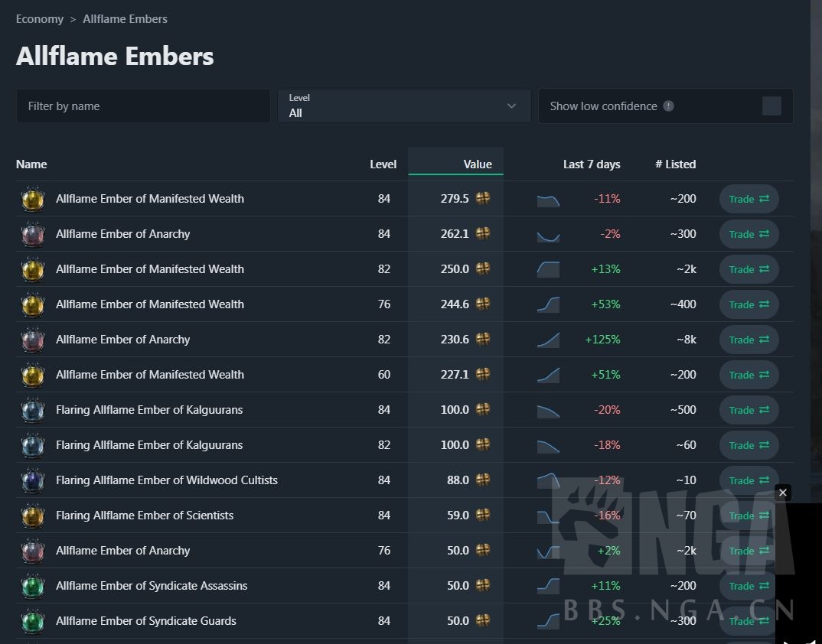
Task: Click the info icon beside Show low confidence
Action: [x=668, y=106]
